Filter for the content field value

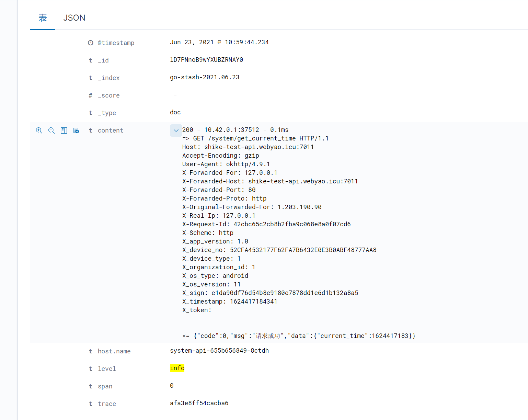tap(39, 130)
